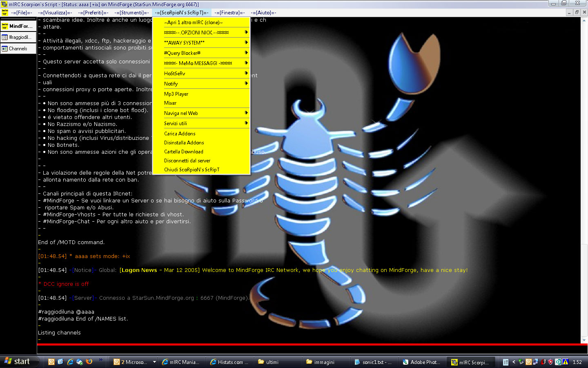Click the Outlook Express quick launch icon

tap(60, 362)
